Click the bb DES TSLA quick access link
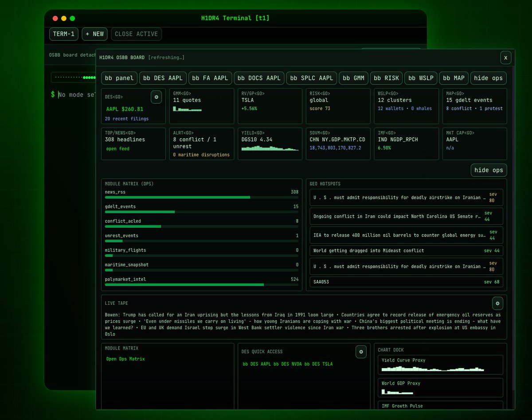532x420 pixels. [318, 364]
